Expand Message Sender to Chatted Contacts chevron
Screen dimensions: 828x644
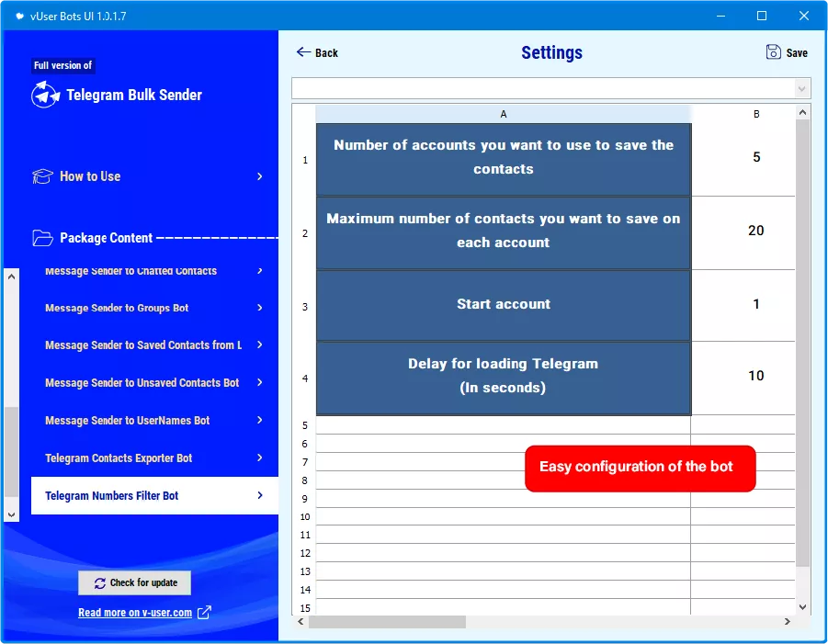260,271
